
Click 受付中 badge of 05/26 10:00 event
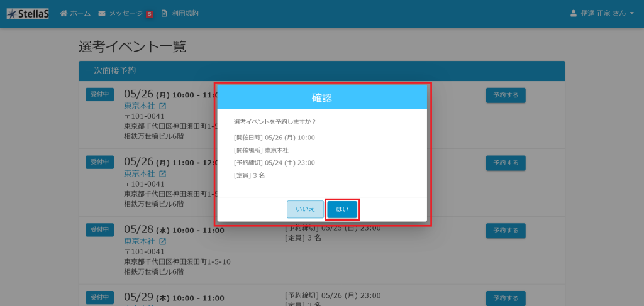99,94
